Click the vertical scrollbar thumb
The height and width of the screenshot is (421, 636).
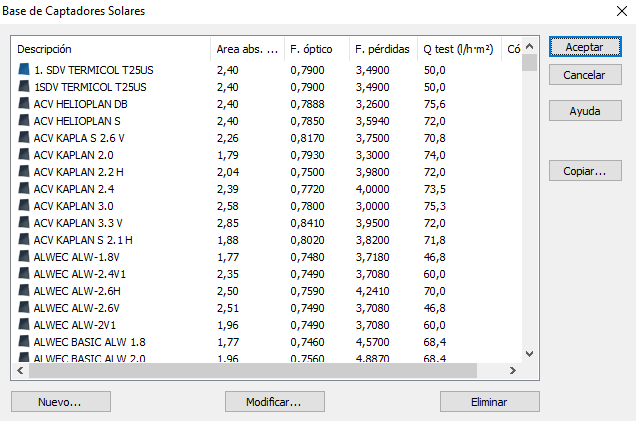[529, 62]
